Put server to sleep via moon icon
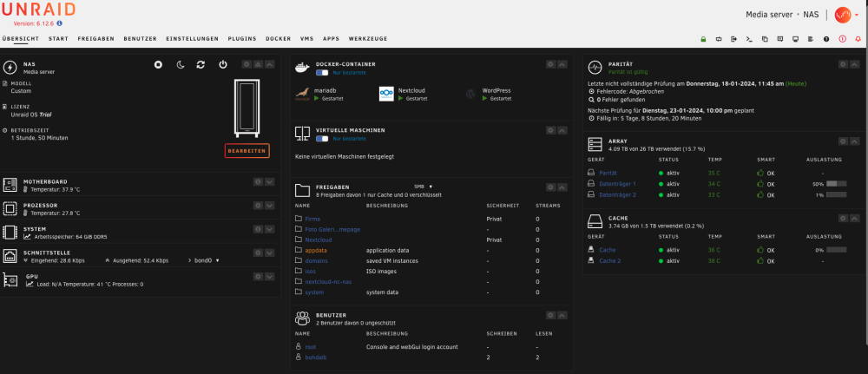Viewport: 868px width, 374px height. click(181, 65)
